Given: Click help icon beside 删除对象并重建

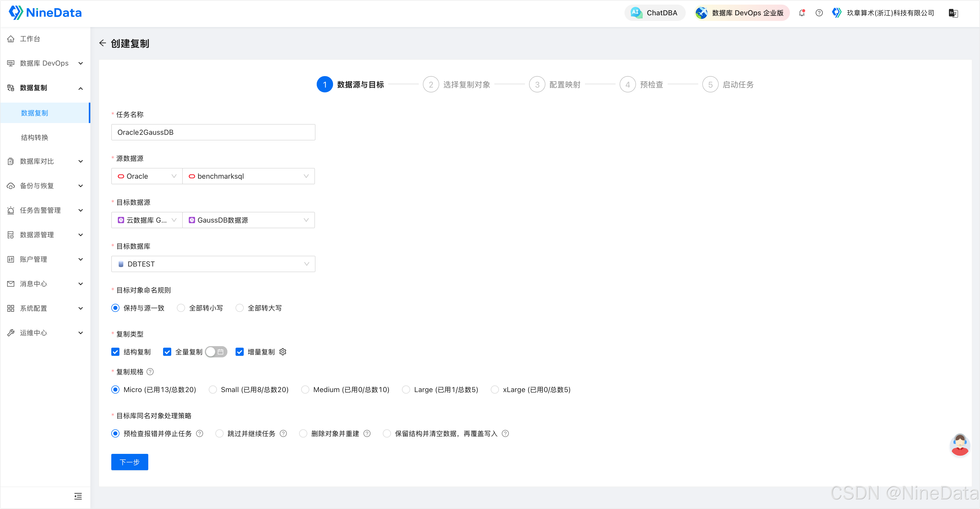Looking at the screenshot, I should [367, 434].
